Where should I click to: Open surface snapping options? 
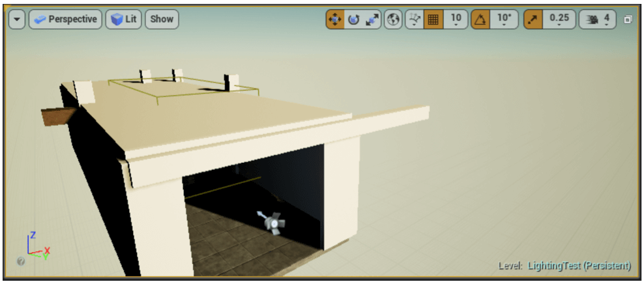coord(414,20)
